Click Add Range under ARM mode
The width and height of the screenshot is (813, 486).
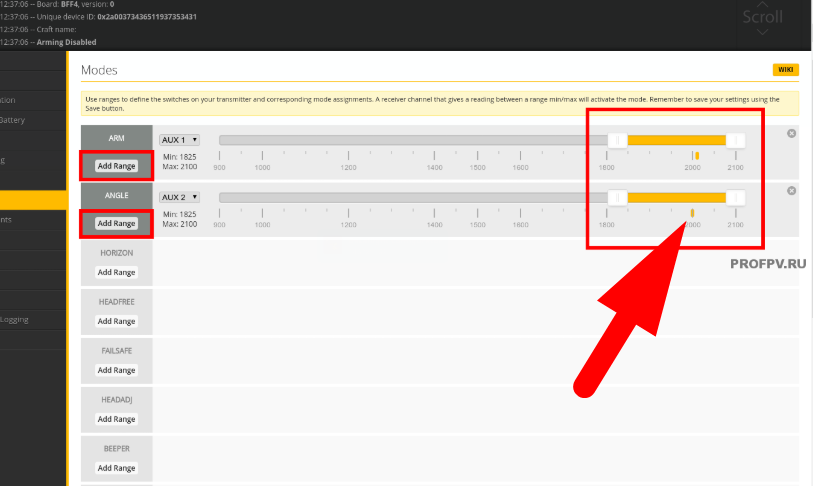(x=116, y=166)
